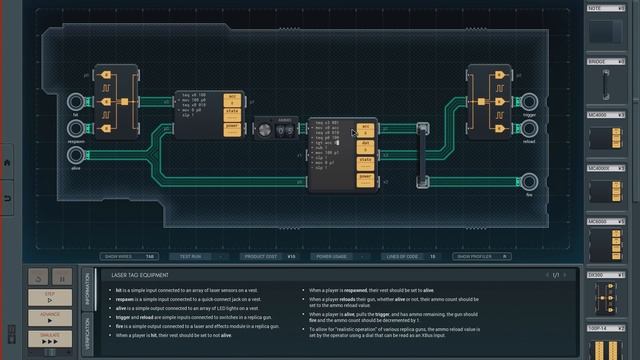The height and width of the screenshot is (360, 640).
Task: Select the hit input terminal
Action: (x=76, y=102)
